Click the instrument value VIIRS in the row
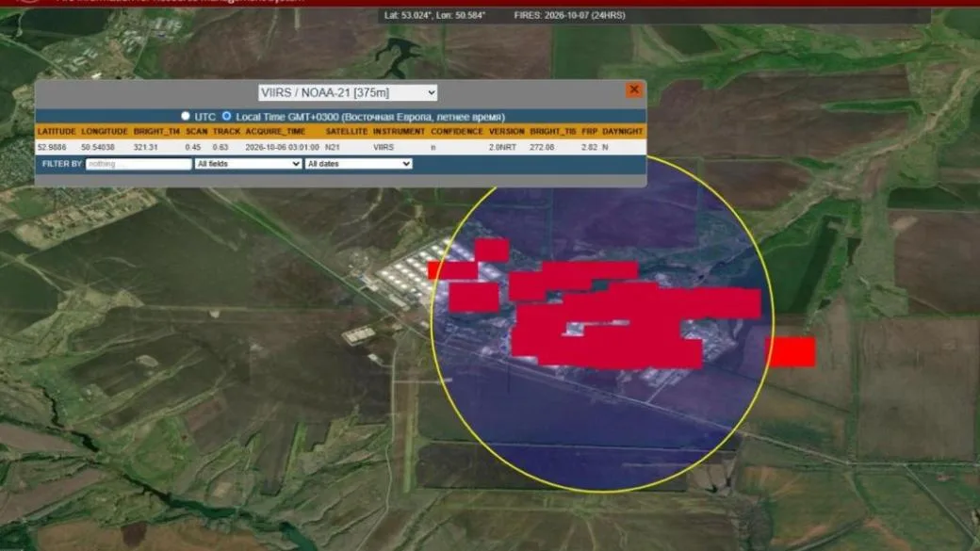The width and height of the screenshot is (980, 551). [384, 148]
